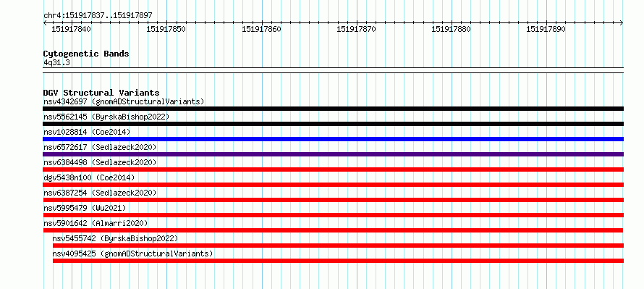Click ruler position 151917880

pyautogui.click(x=452, y=29)
